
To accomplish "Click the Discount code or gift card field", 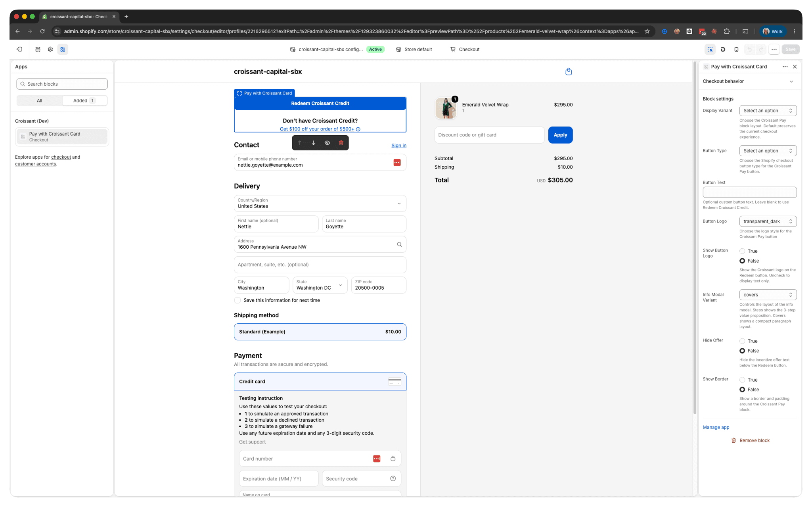I will pos(489,135).
